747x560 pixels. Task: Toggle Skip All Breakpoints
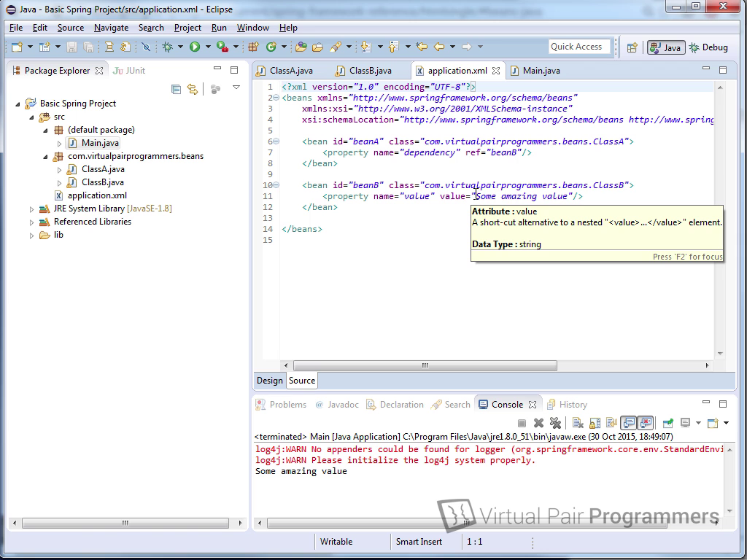146,47
